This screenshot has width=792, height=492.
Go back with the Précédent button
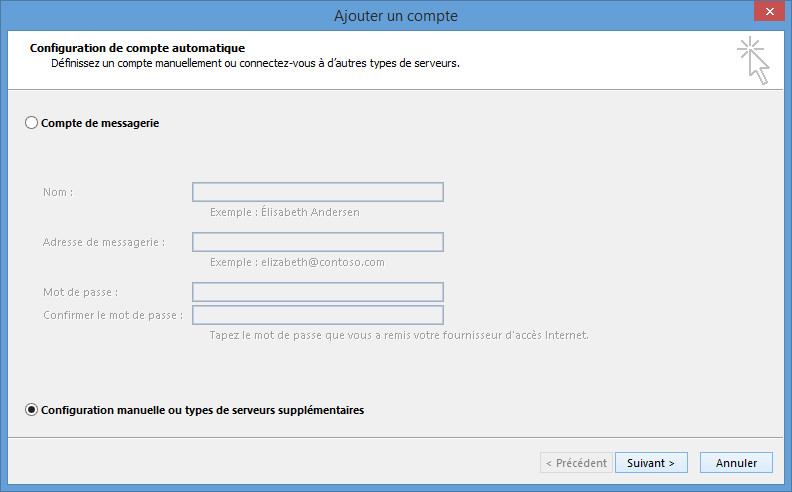pyautogui.click(x=575, y=463)
